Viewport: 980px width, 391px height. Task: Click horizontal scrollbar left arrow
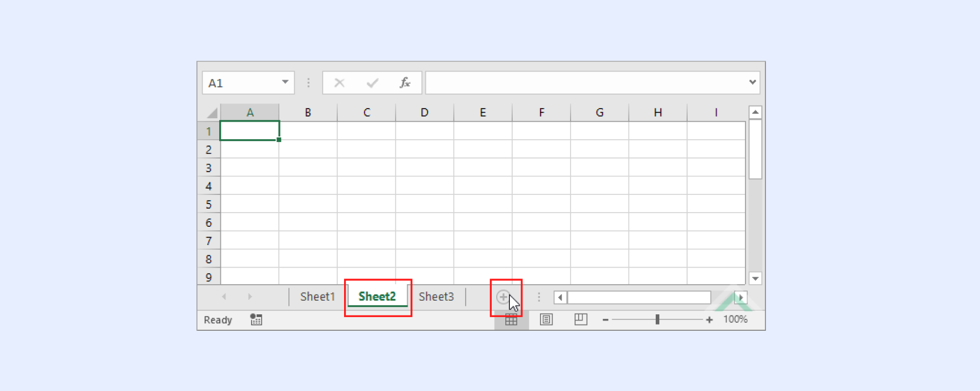pos(560,297)
